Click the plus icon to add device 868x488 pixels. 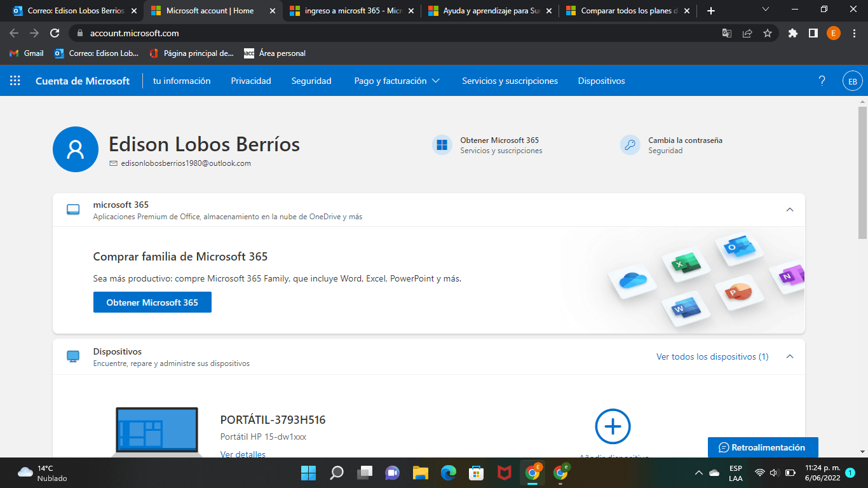pos(613,426)
